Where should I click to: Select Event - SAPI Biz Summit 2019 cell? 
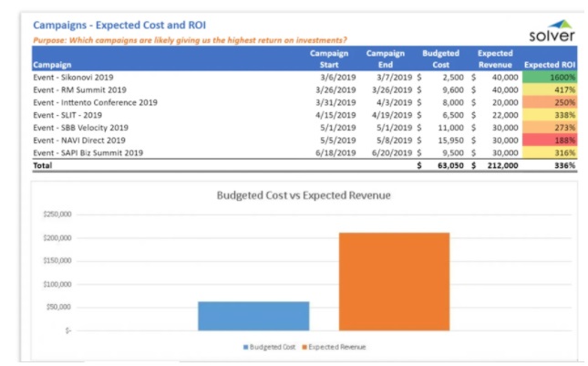[88, 152]
